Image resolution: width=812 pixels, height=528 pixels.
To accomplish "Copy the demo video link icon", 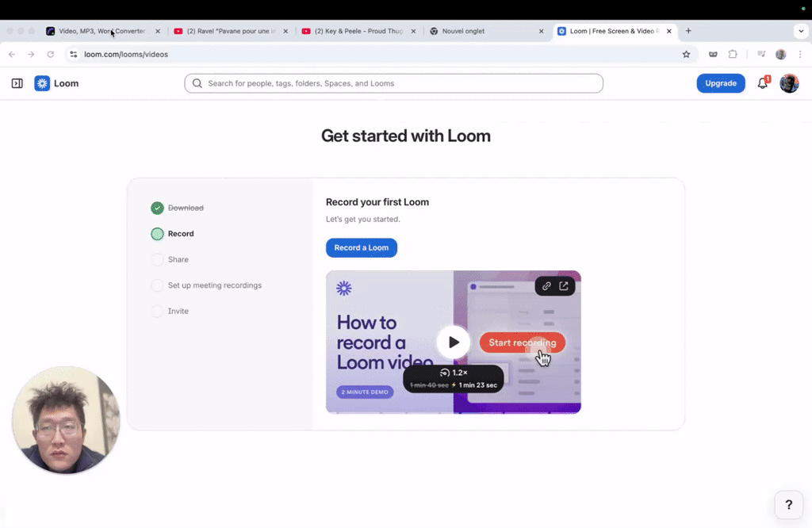I will [x=546, y=285].
